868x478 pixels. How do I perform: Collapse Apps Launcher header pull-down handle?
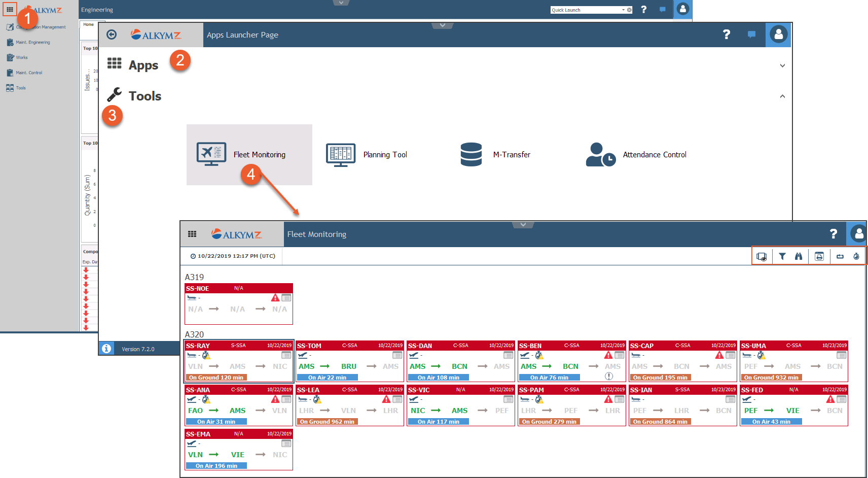point(443,25)
